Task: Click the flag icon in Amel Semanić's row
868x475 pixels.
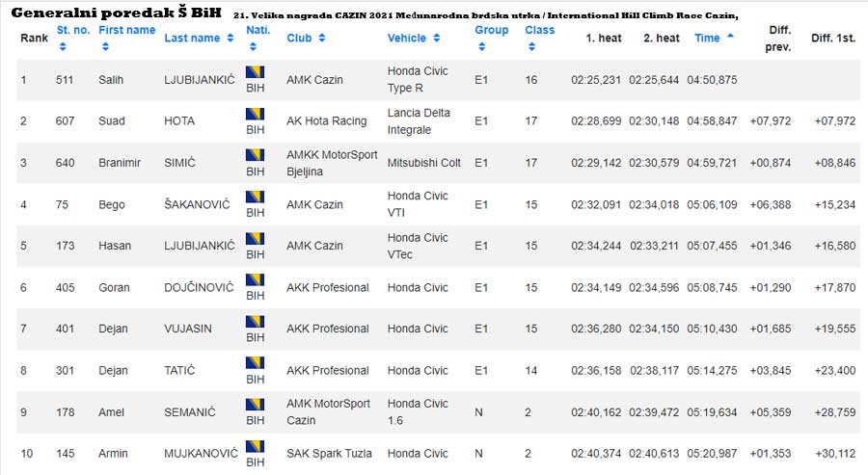Action: coord(256,404)
